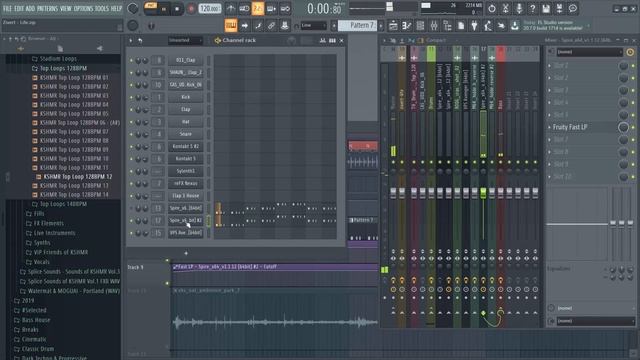Screen dimensions: 640x360
Task: Adjust the highlighted mixer track 17 fader
Action: [x=483, y=192]
